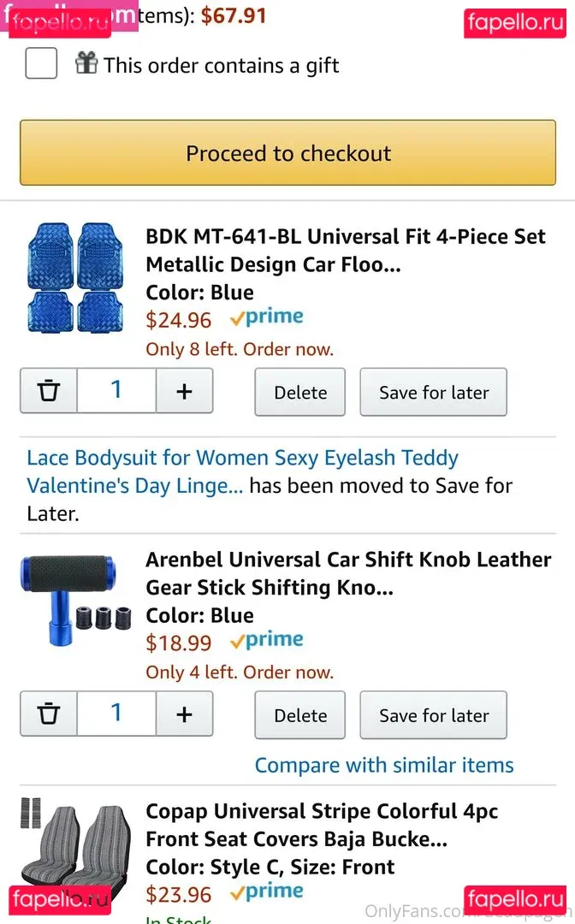Click Prime logo beside $23.96 price
The height and width of the screenshot is (924, 575).
pyautogui.click(x=266, y=892)
